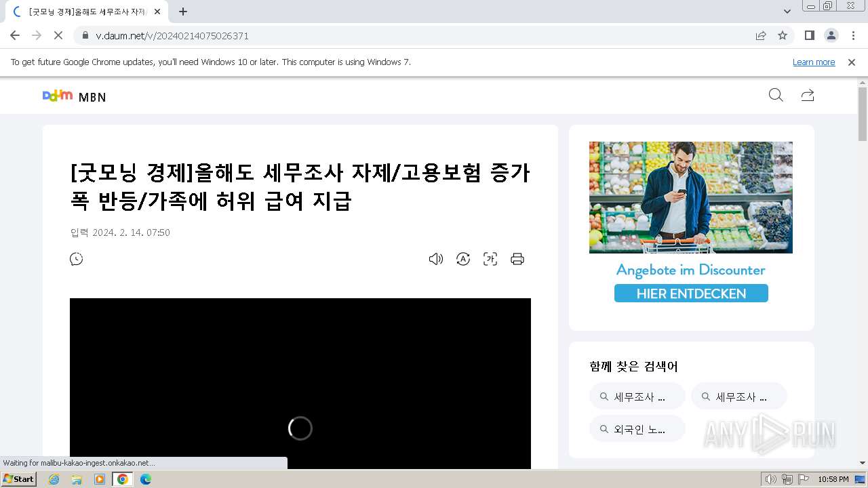Change the article font size
This screenshot has width=868, height=488.
coord(490,259)
